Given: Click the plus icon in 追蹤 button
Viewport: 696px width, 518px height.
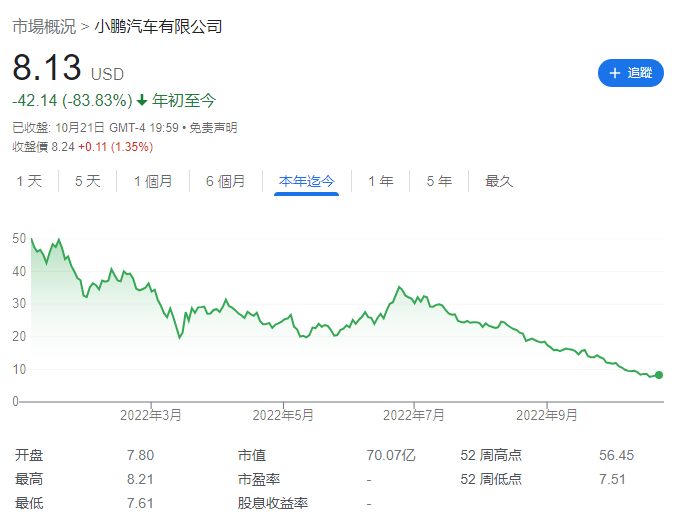Looking at the screenshot, I should coord(615,73).
